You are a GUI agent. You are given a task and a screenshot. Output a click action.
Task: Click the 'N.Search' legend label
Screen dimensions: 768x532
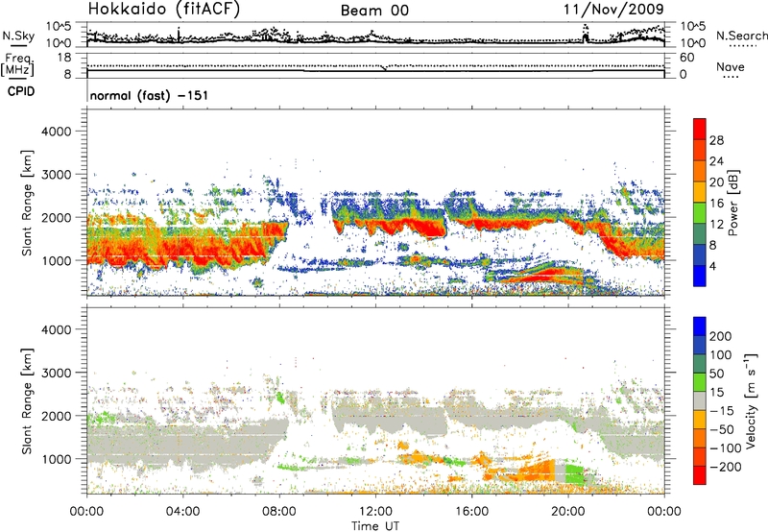pos(741,36)
